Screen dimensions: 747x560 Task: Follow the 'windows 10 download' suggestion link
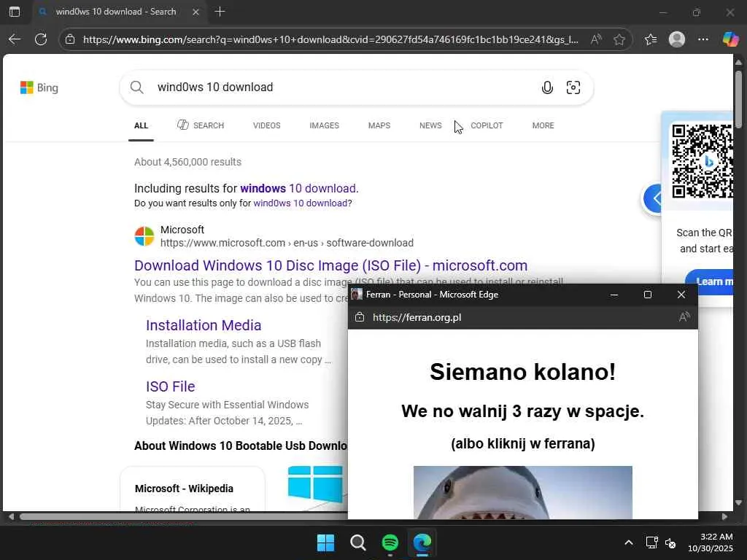coord(299,189)
